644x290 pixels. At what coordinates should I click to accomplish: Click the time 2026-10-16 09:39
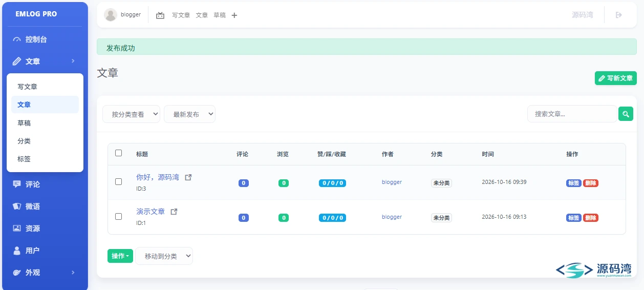click(x=504, y=182)
